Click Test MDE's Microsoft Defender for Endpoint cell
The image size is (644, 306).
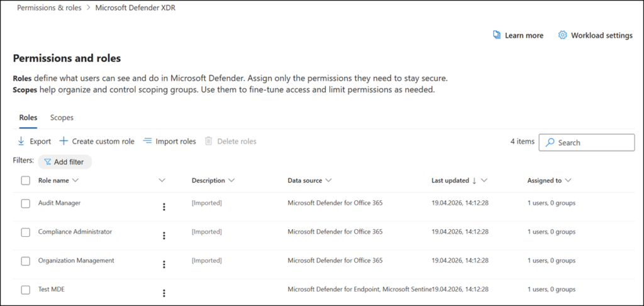click(x=360, y=289)
